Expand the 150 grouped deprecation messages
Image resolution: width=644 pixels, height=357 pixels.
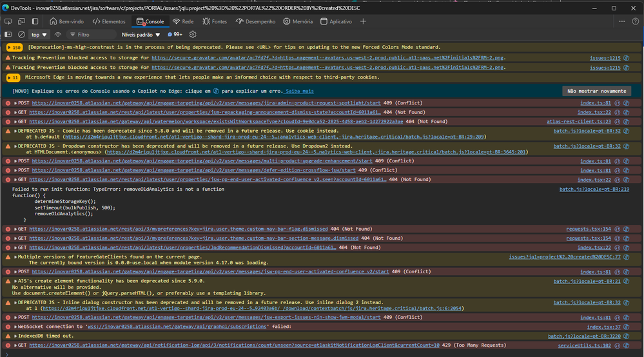(14, 48)
